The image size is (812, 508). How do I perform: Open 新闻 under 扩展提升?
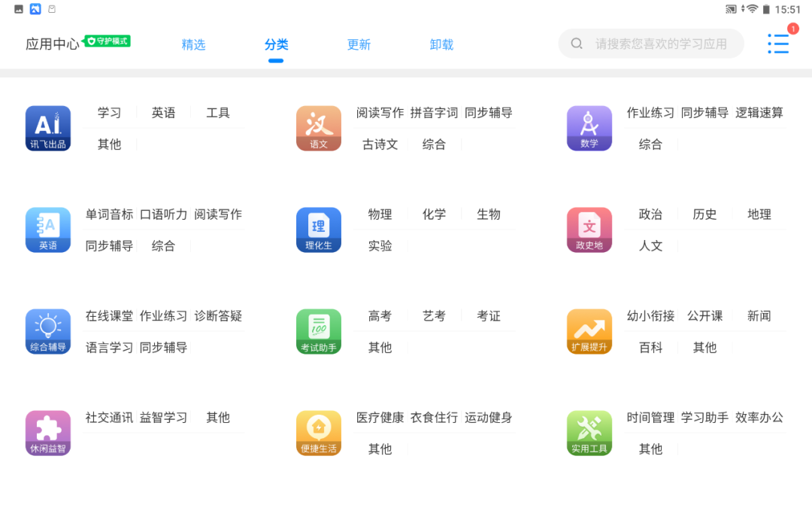click(x=759, y=316)
